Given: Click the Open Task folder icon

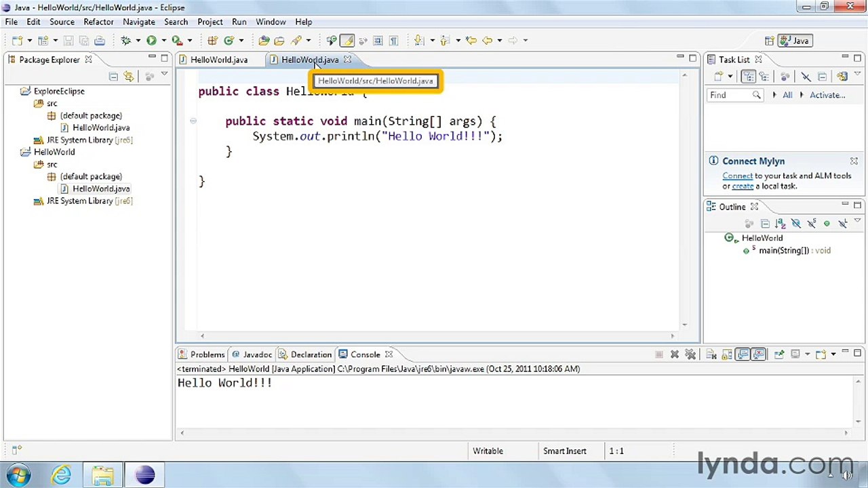Looking at the screenshot, I should point(279,41).
